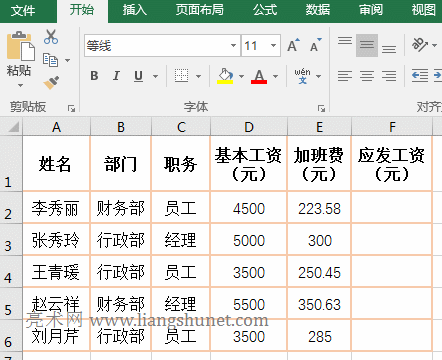This screenshot has height=360, width=442.
Task: Switch to the 审阅 tab
Action: (x=371, y=10)
